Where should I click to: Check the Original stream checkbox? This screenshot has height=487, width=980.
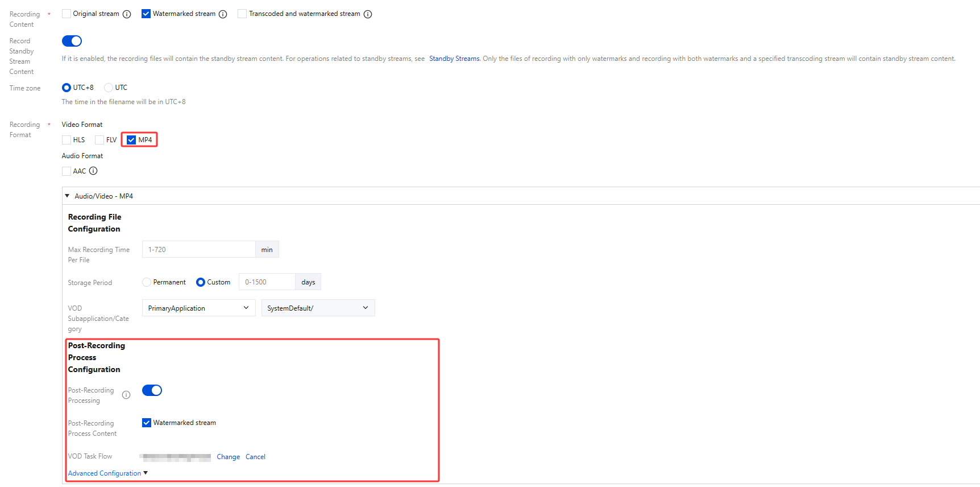[x=67, y=14]
